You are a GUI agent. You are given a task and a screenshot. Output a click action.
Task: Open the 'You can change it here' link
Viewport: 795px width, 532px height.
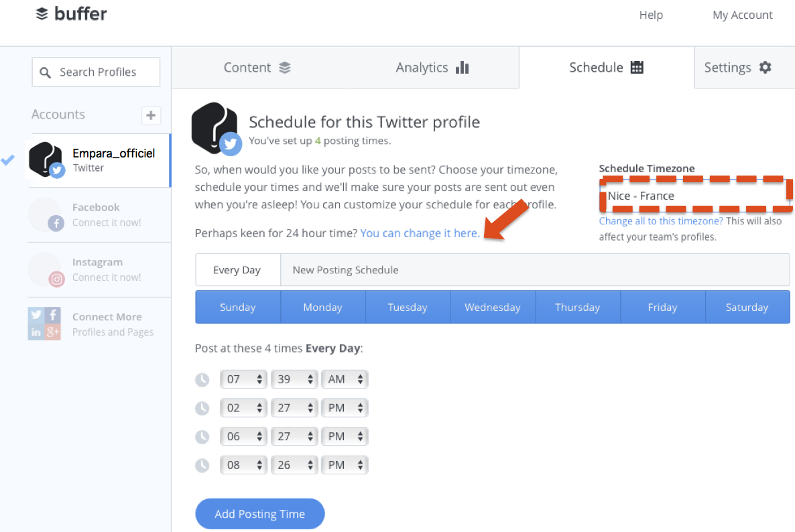coord(420,233)
